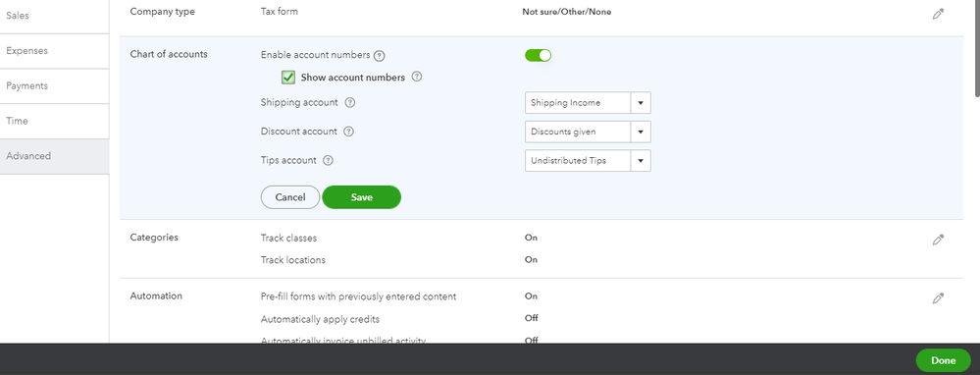Open Tips account dropdown arrow

click(641, 161)
